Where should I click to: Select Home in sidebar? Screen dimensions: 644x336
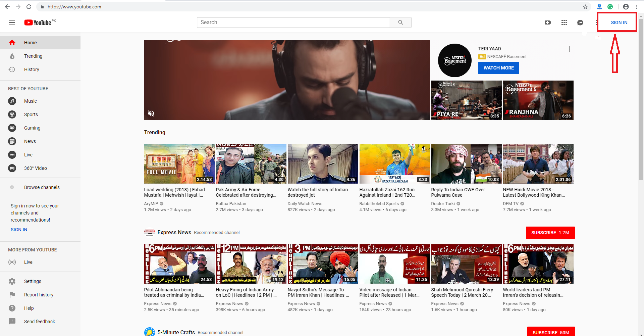[x=40, y=43]
